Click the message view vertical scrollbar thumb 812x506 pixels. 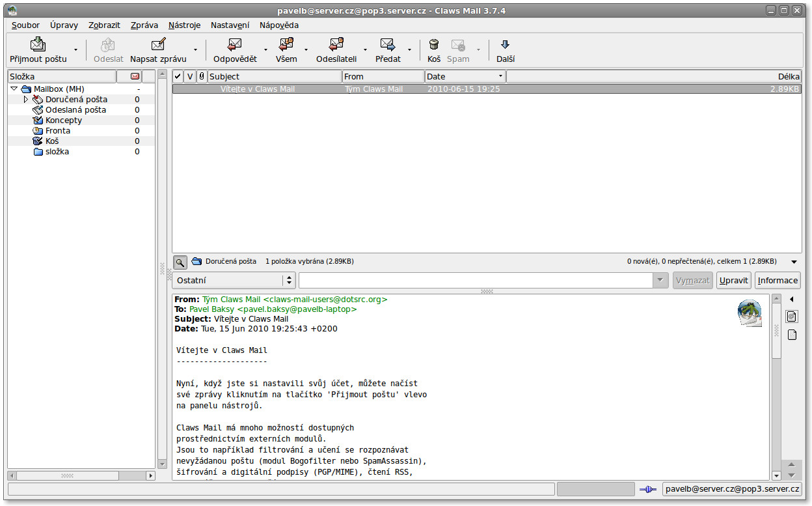776,331
